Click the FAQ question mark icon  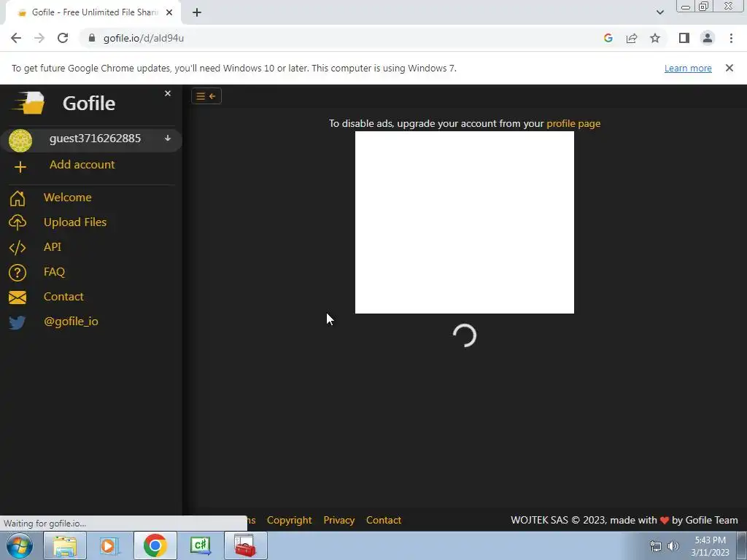18,273
